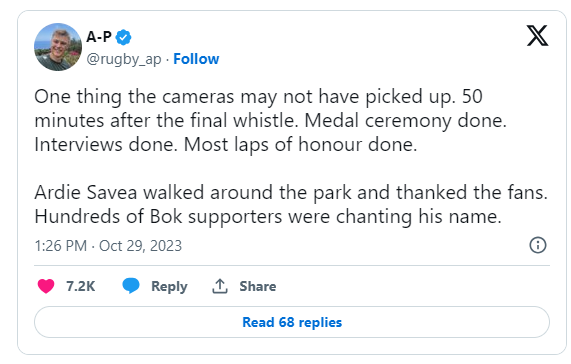Click the blue reply speech bubble icon
The image size is (571, 364).
pos(131,286)
